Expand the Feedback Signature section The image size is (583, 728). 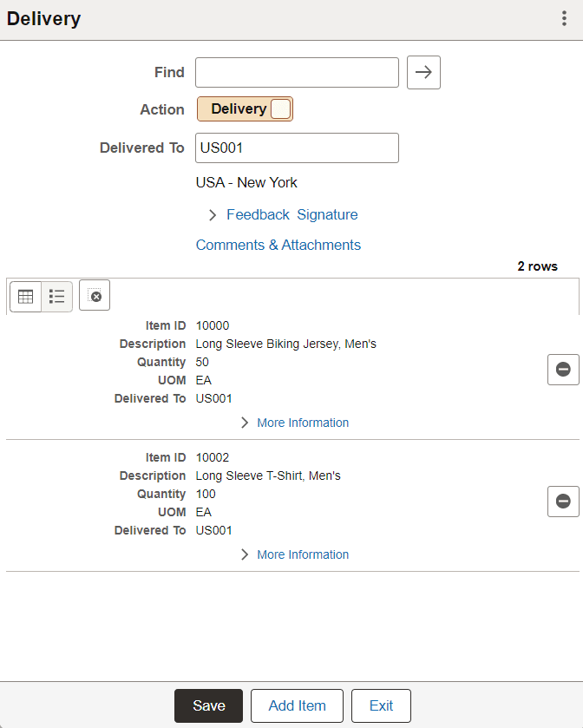(x=213, y=214)
